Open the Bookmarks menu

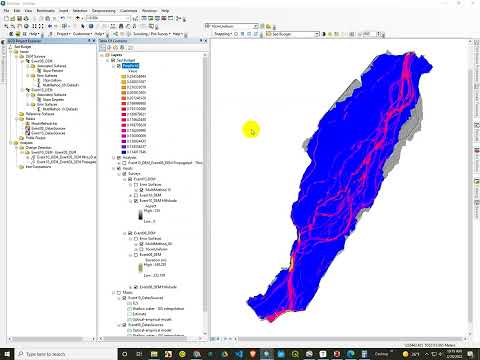46,11
